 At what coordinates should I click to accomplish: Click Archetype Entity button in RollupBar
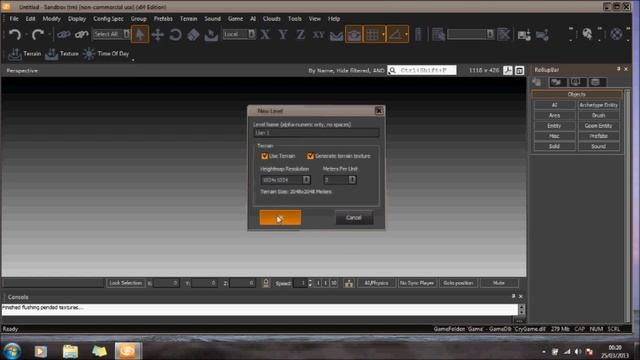tap(598, 105)
